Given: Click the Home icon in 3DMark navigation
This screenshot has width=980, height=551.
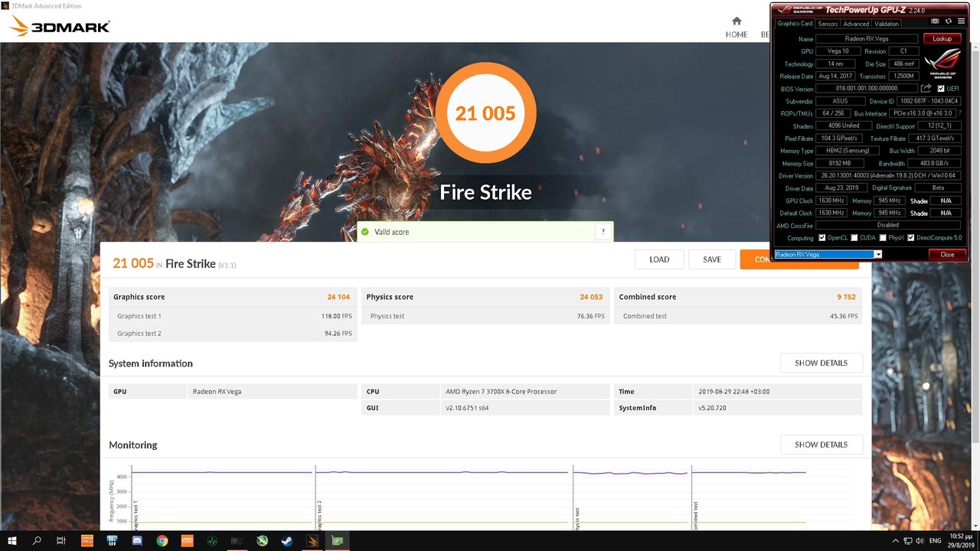Looking at the screenshot, I should coord(737,21).
